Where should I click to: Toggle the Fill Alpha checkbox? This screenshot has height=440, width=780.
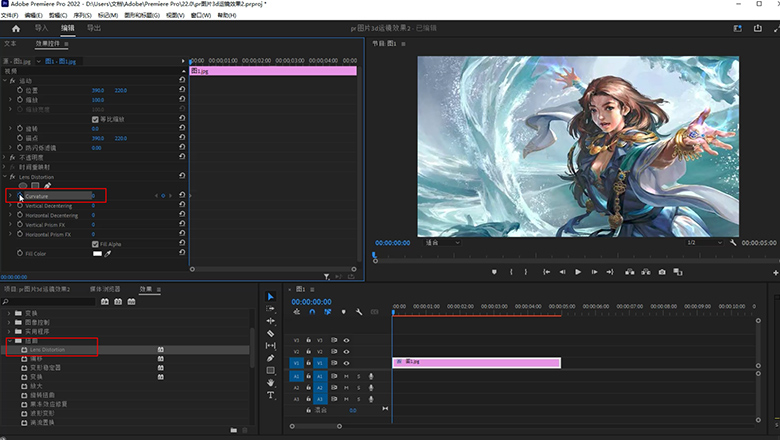pyautogui.click(x=95, y=243)
